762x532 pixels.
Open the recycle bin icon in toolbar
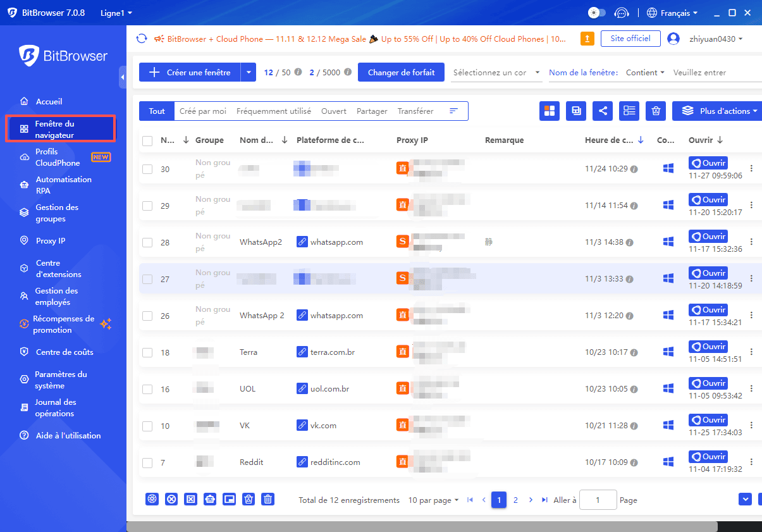(x=656, y=111)
